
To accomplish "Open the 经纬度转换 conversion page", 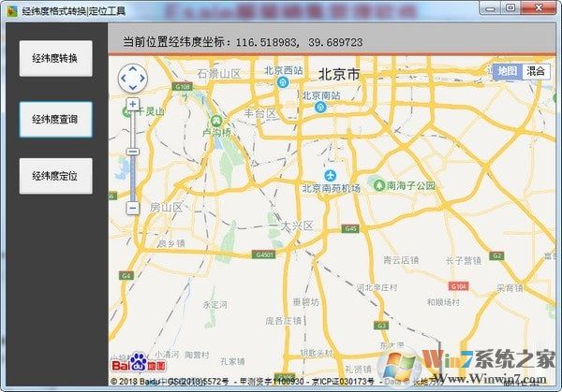I will [55, 58].
